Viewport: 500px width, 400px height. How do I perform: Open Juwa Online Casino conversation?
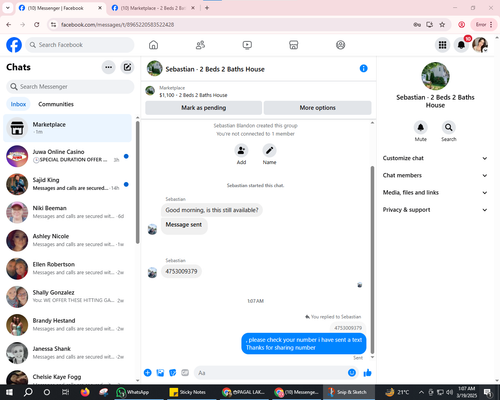click(x=67, y=156)
